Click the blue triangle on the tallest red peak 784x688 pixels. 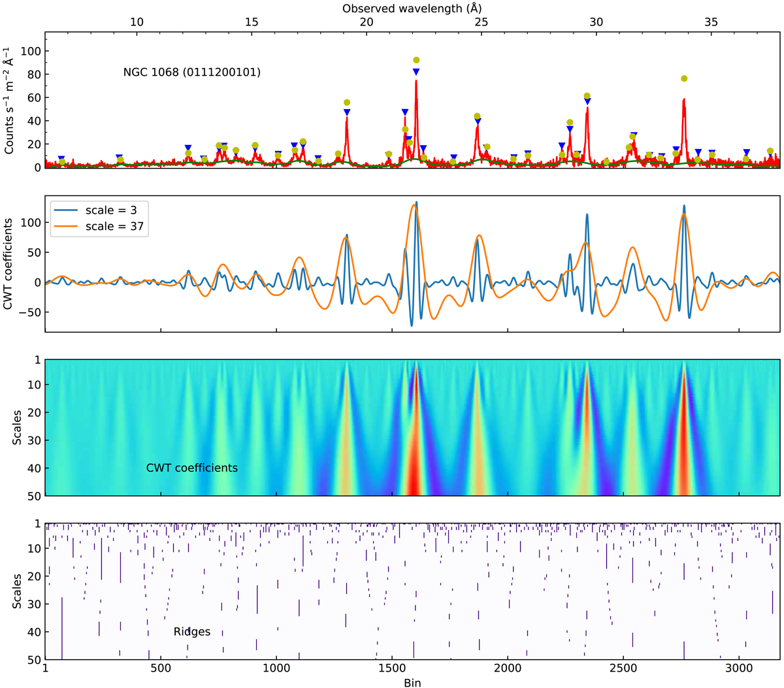(416, 71)
